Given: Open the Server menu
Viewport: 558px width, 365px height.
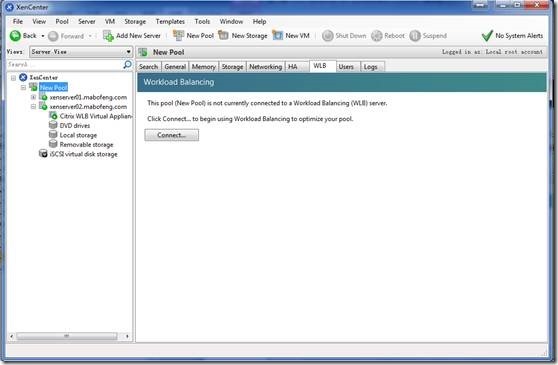Looking at the screenshot, I should pos(87,21).
